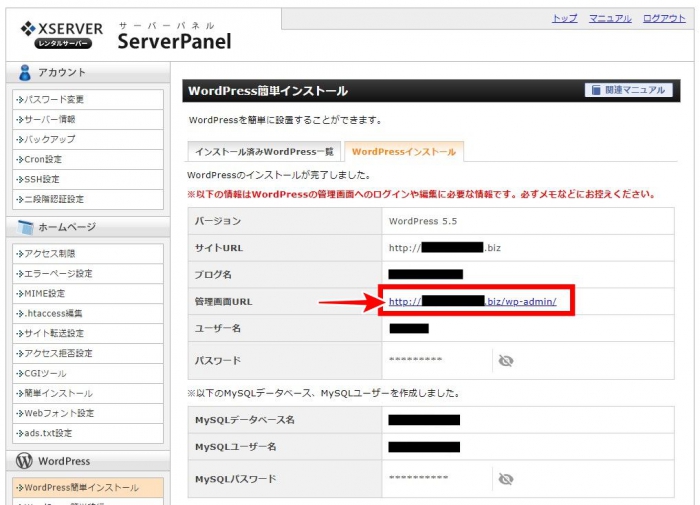The height and width of the screenshot is (505, 700).
Task: Open アクセス制限 menu item
Action: tap(88, 254)
